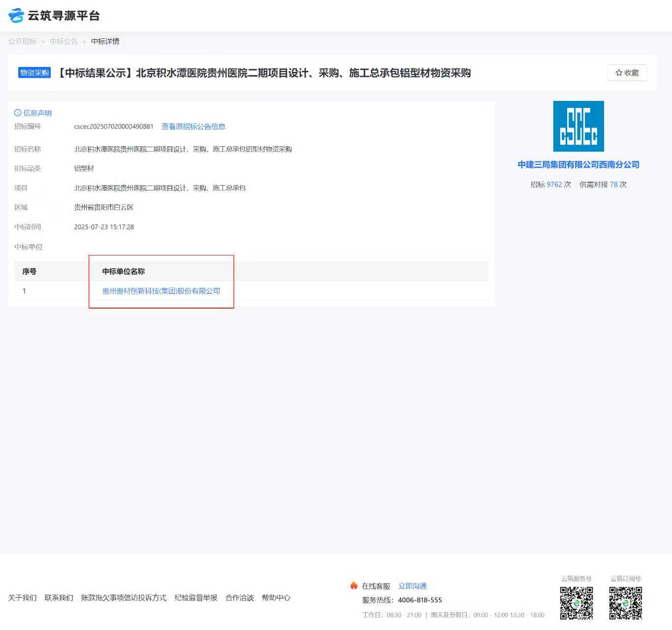Click the 云筑寻源平台 logo icon
Viewport: 672px width, 630px height.
(16, 16)
